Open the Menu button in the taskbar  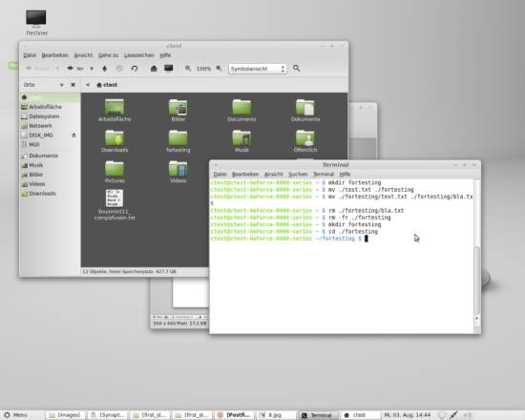pyautogui.click(x=15, y=415)
